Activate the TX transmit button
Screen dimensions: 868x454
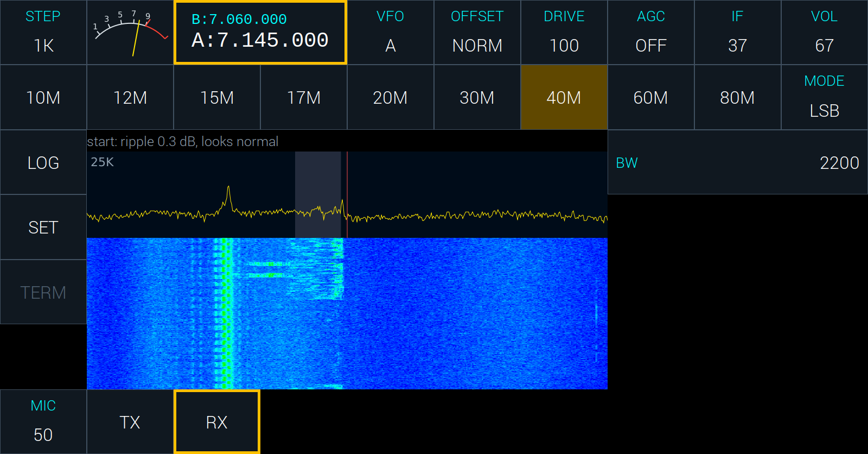coord(130,422)
